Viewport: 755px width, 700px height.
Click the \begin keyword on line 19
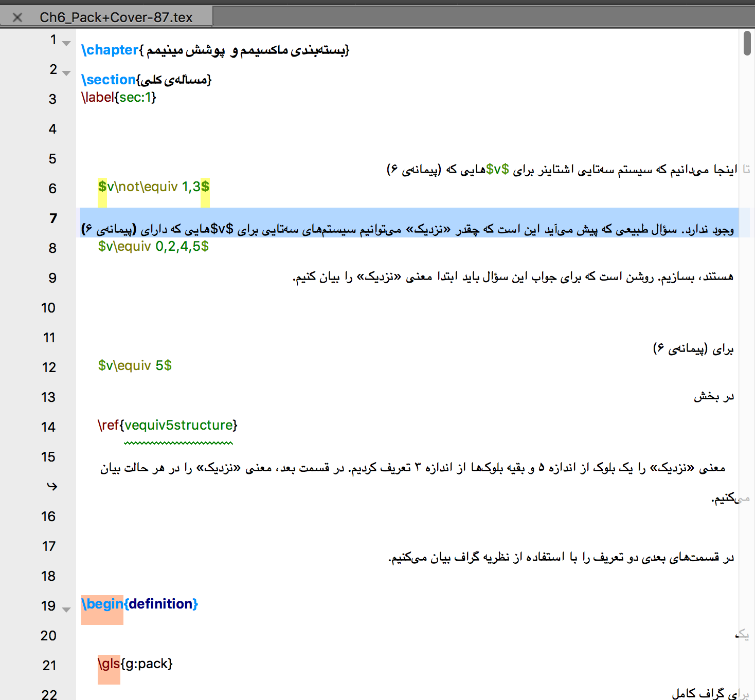102,604
